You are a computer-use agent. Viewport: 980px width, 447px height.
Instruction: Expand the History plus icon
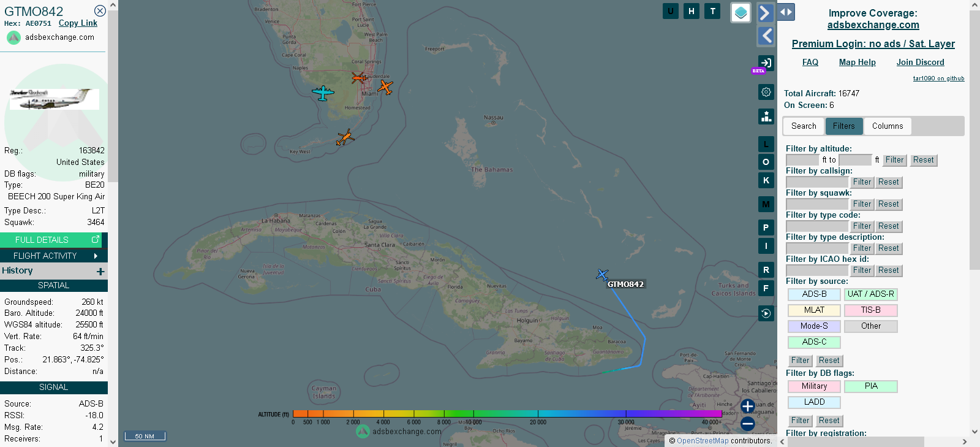point(100,271)
